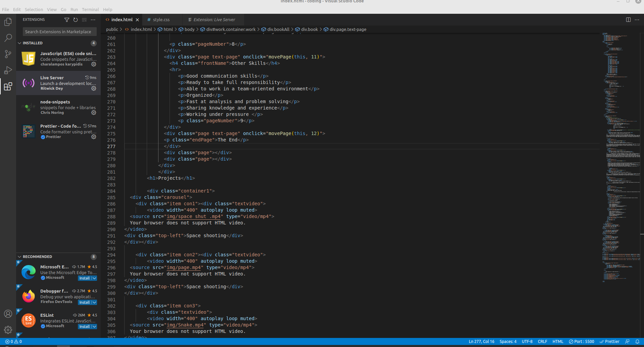Open the Terminal menu
The height and width of the screenshot is (347, 644).
point(90,9)
